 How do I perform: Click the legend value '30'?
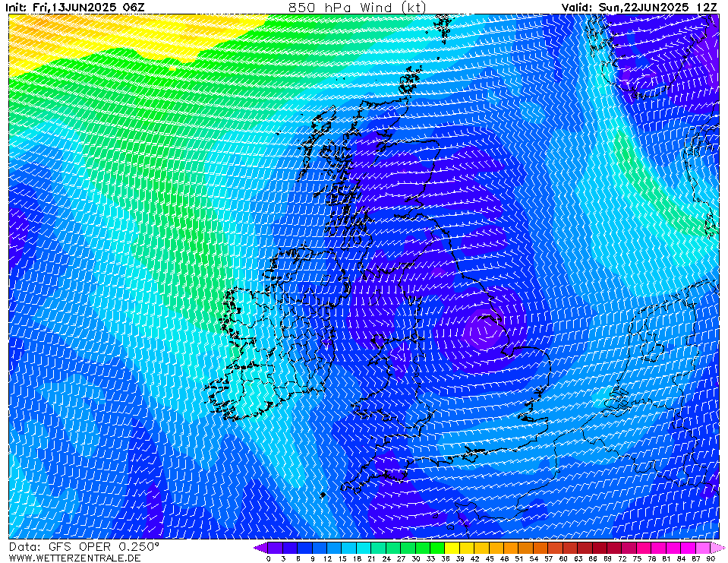(415, 558)
